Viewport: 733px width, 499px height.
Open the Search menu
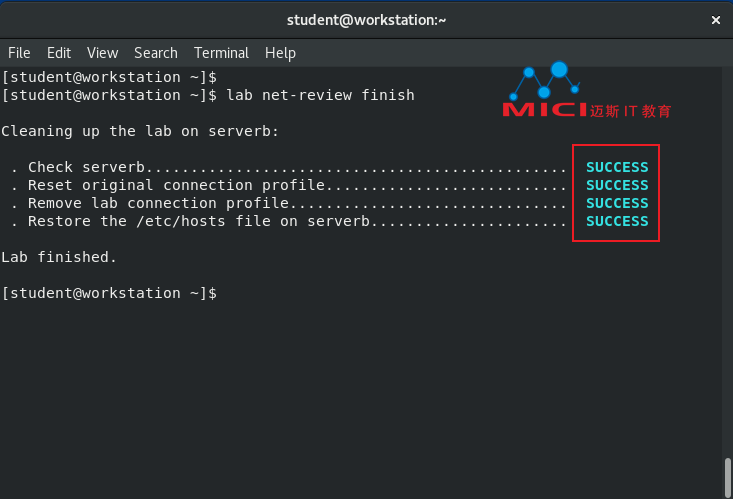coord(156,53)
